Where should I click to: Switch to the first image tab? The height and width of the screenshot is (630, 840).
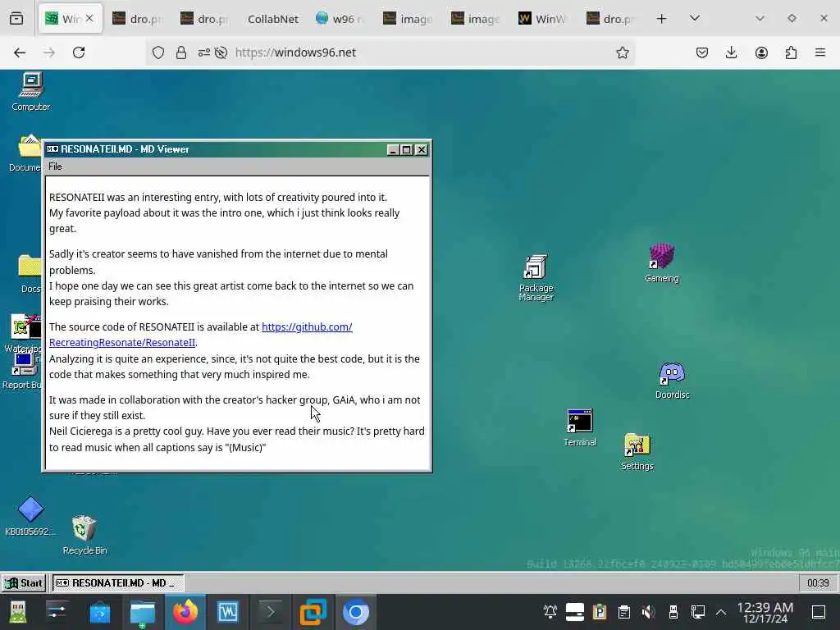tap(408, 19)
